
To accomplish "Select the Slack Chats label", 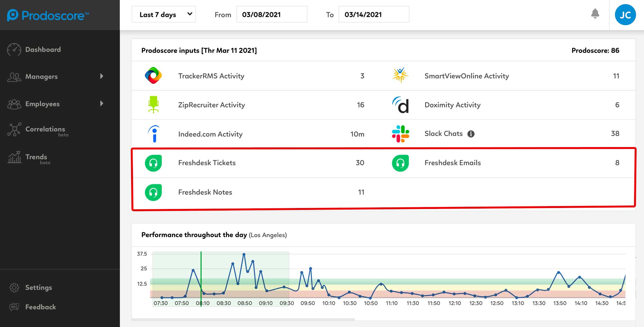I will point(443,134).
